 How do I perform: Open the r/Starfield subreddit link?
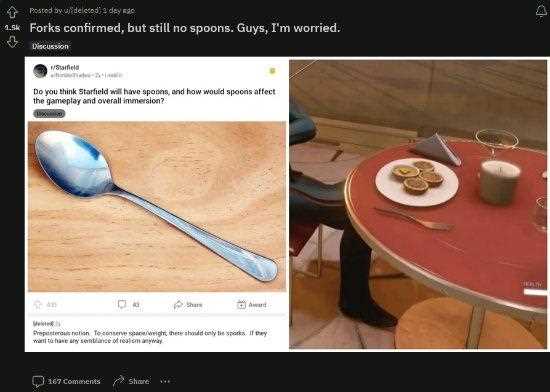[65, 67]
